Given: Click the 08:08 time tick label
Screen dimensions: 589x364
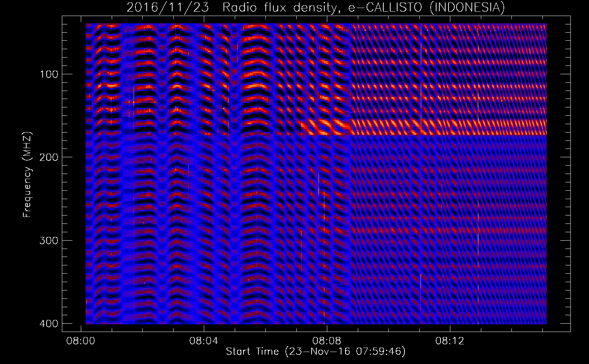Looking at the screenshot, I should (x=327, y=341).
